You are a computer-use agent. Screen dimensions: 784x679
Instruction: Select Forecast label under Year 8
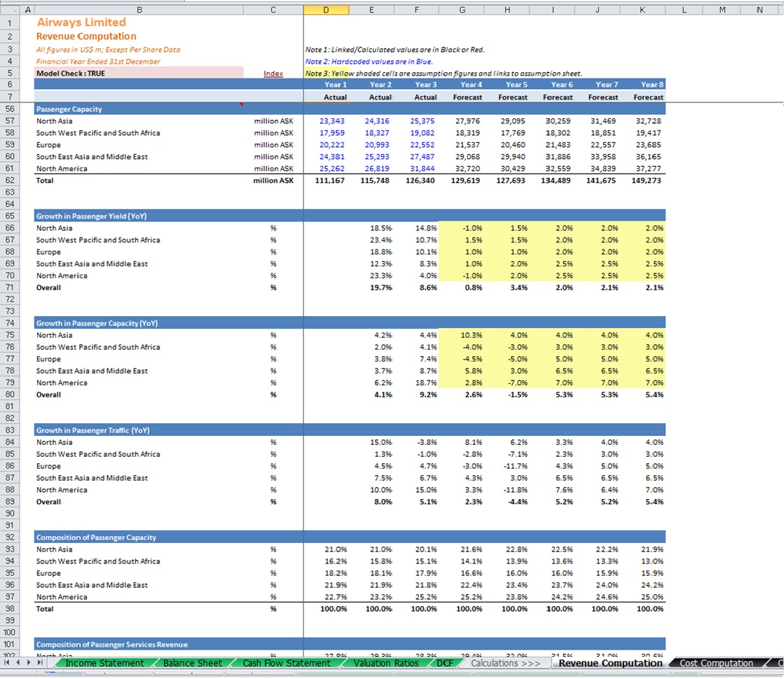click(x=642, y=97)
